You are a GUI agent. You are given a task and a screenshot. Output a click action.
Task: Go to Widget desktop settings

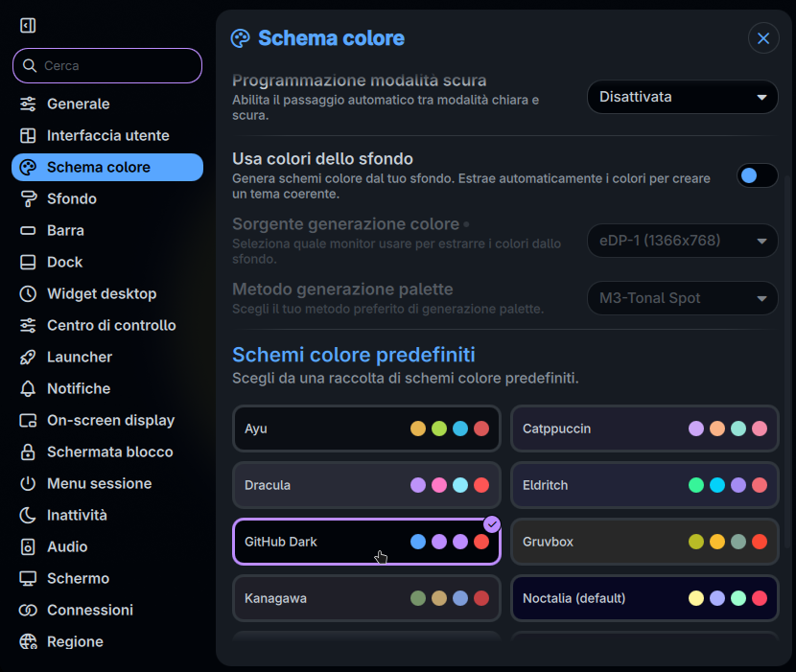click(107, 294)
